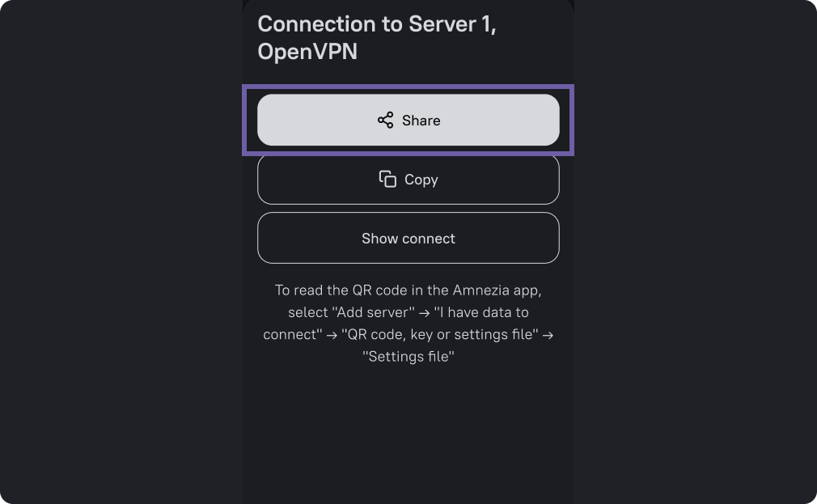Click the "Connection to Server 1" heading line
The height and width of the screenshot is (504, 817).
pos(377,24)
